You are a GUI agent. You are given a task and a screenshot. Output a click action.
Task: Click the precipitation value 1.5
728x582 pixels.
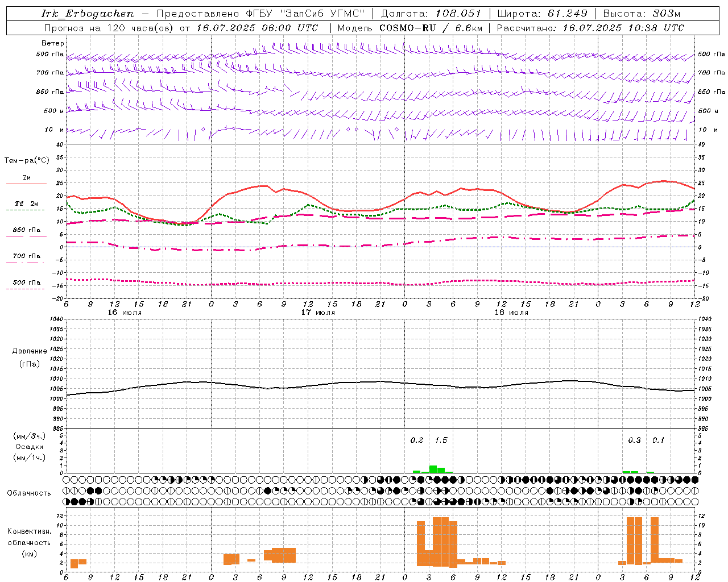click(x=441, y=440)
